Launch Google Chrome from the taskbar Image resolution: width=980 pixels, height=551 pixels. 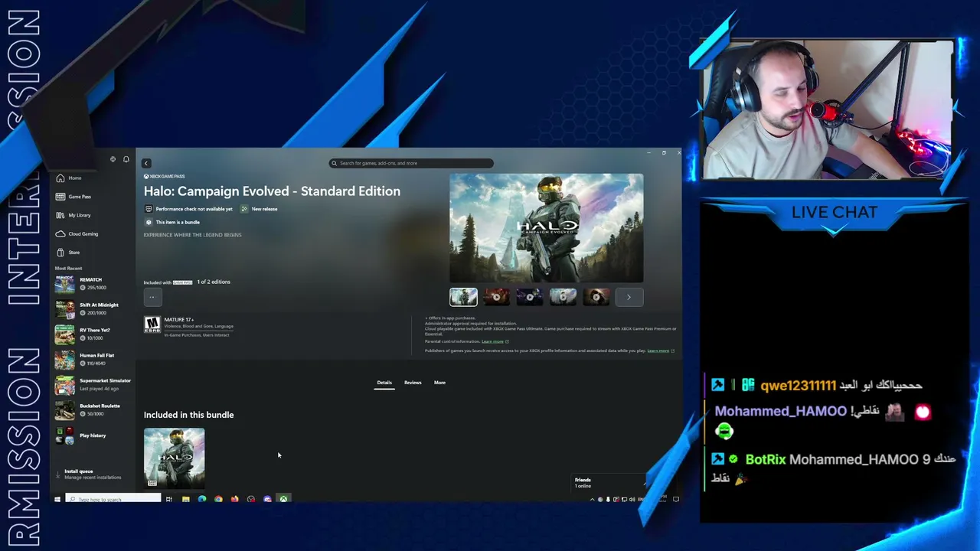(218, 500)
